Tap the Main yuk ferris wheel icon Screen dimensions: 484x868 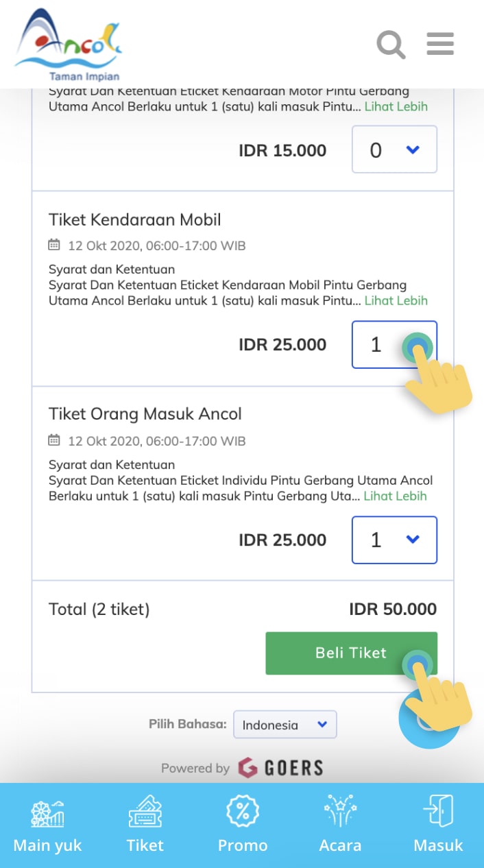point(47,813)
